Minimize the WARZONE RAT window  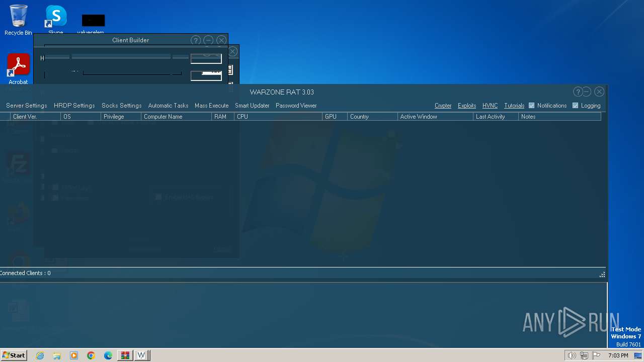click(587, 92)
